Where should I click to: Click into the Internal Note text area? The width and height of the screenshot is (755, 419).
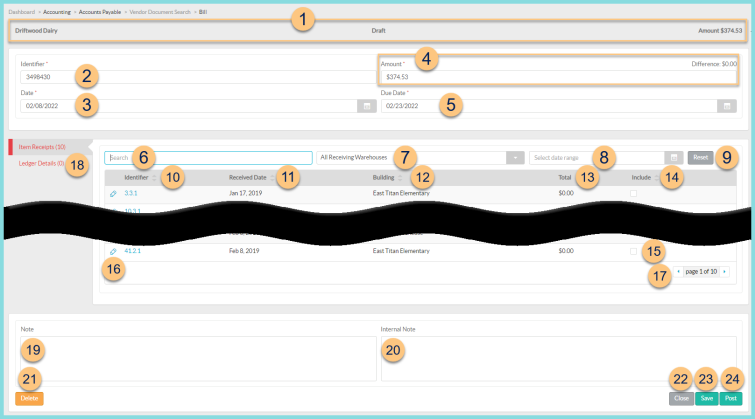pyautogui.click(x=559, y=359)
